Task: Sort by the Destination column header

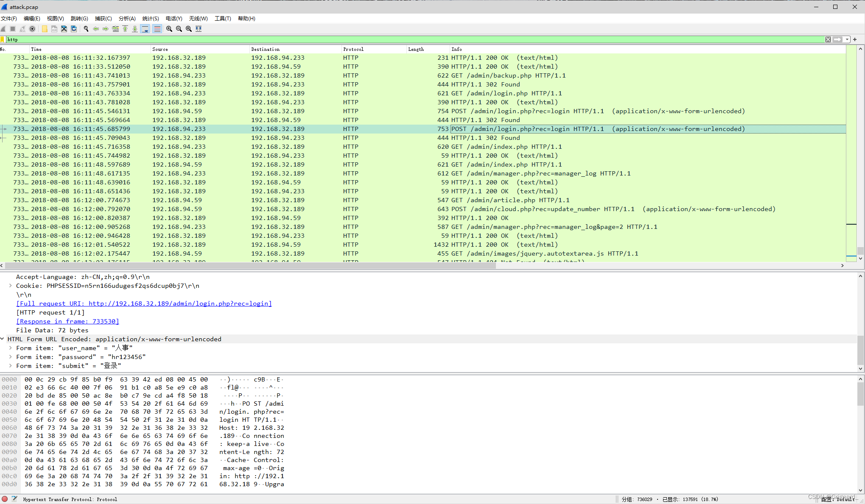Action: 296,49
